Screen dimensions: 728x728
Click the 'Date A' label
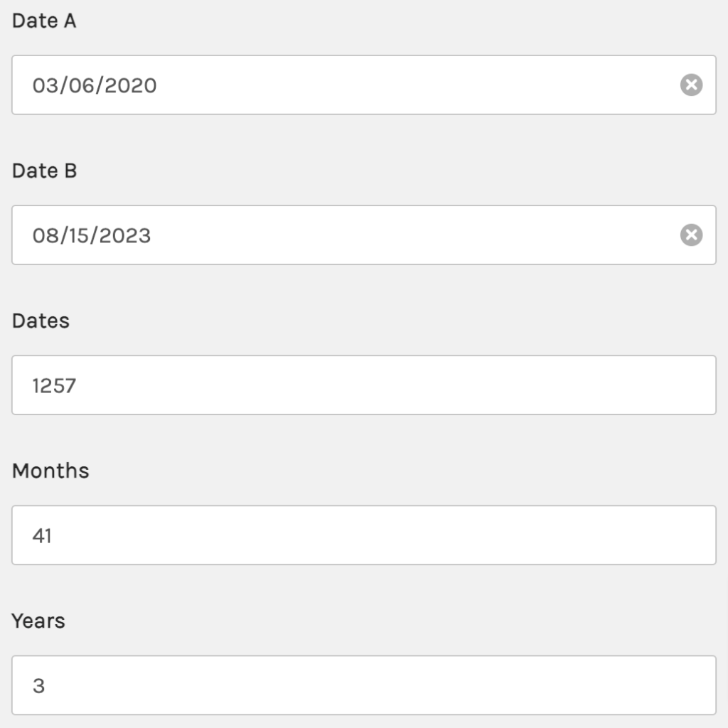click(44, 21)
